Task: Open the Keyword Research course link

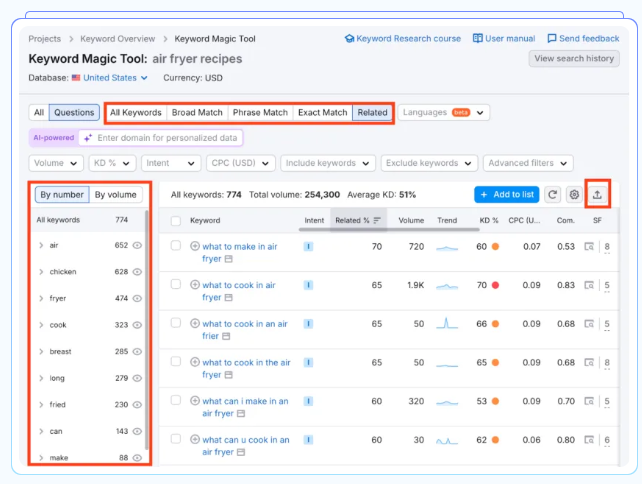Action: pyautogui.click(x=403, y=38)
